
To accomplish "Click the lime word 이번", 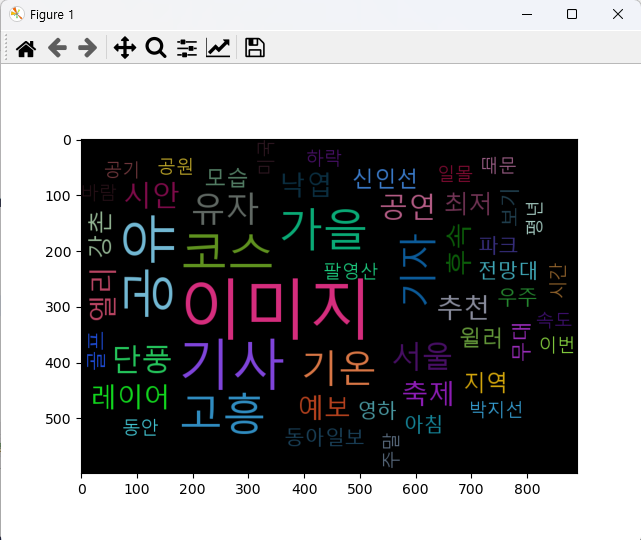I will (x=557, y=345).
